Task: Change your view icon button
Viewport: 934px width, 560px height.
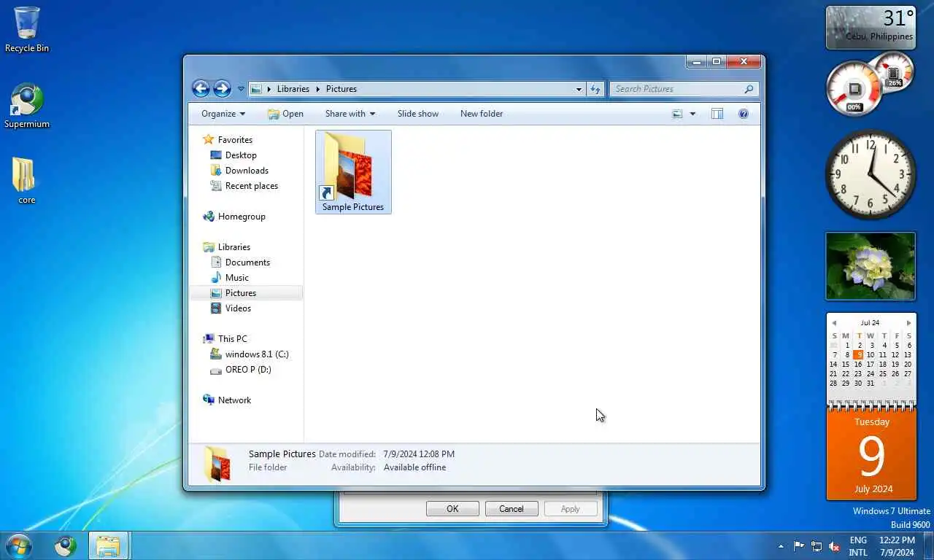Action: pos(677,114)
